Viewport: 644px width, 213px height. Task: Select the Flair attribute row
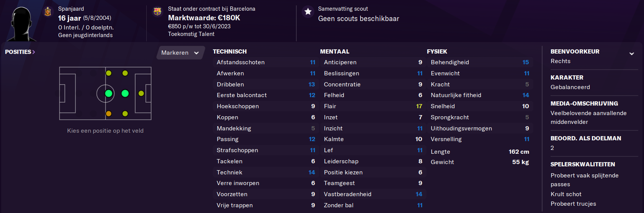[x=373, y=106]
